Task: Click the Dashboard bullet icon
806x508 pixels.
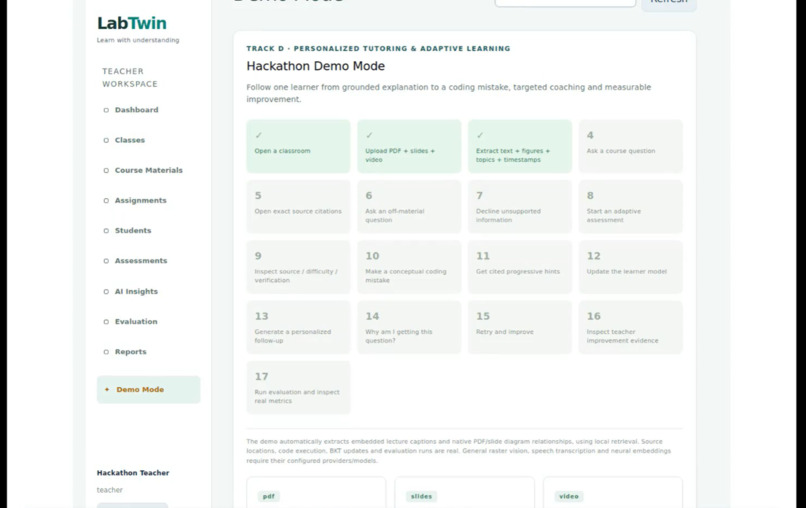Action: pos(106,110)
